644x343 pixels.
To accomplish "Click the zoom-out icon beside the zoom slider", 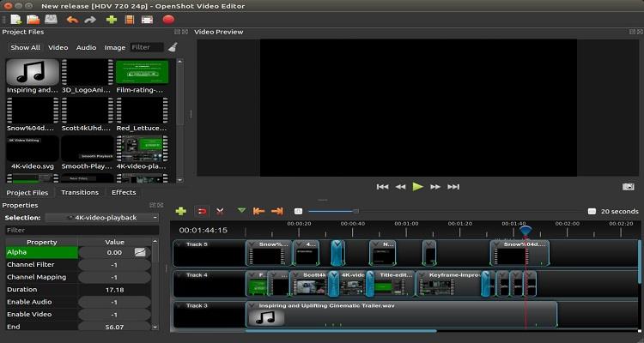I will pos(298,211).
